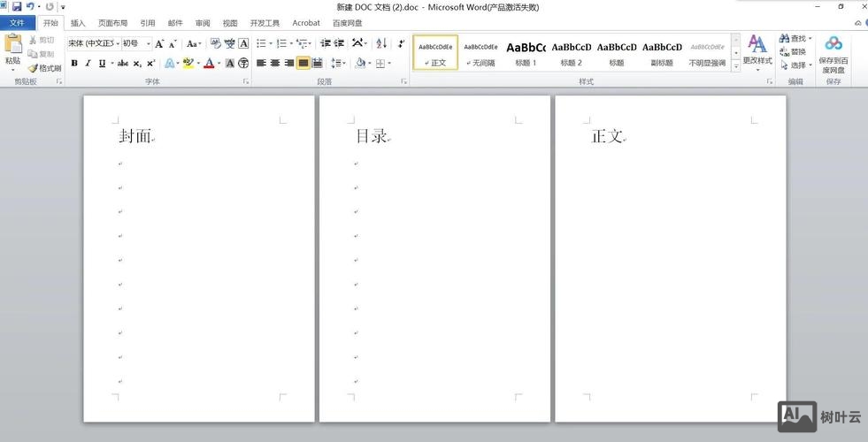The height and width of the screenshot is (442, 868).
Task: Click the Decrease Indent icon
Action: (x=326, y=43)
